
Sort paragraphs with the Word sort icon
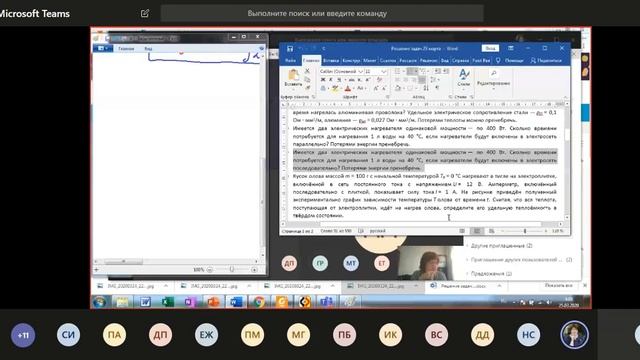(426, 88)
